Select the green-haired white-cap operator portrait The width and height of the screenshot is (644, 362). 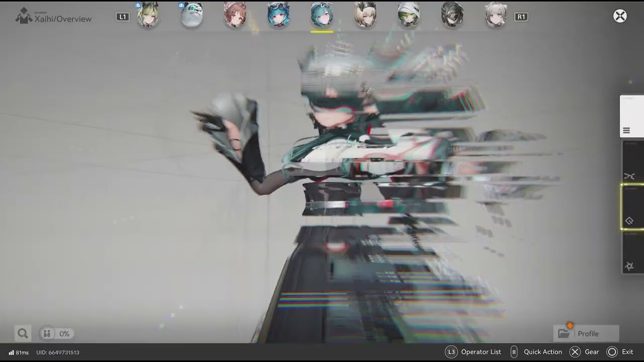(409, 15)
